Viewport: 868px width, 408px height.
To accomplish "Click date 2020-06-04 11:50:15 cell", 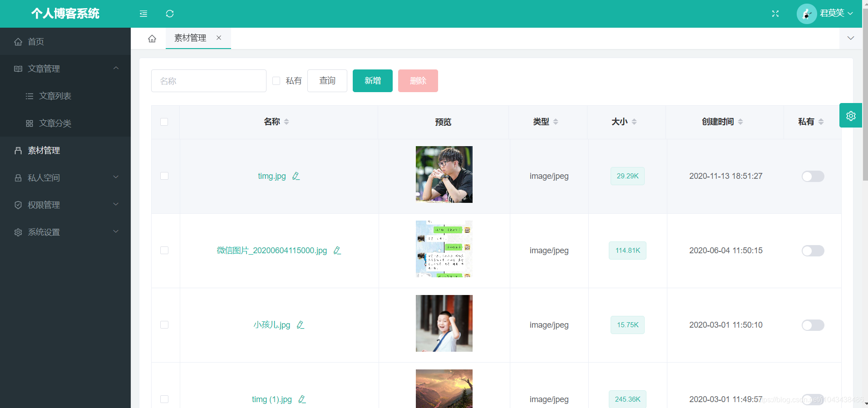I will pyautogui.click(x=725, y=251).
